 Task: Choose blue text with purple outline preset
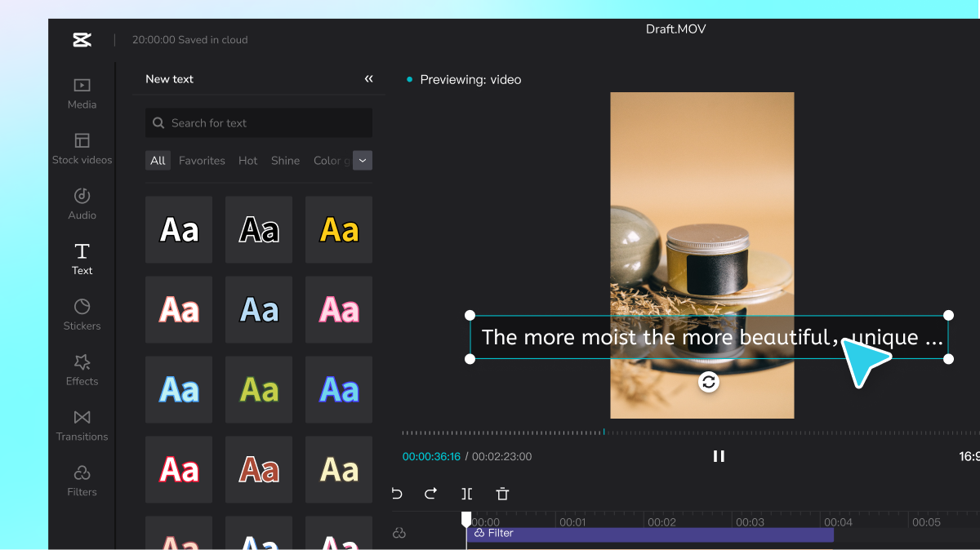[x=339, y=390]
